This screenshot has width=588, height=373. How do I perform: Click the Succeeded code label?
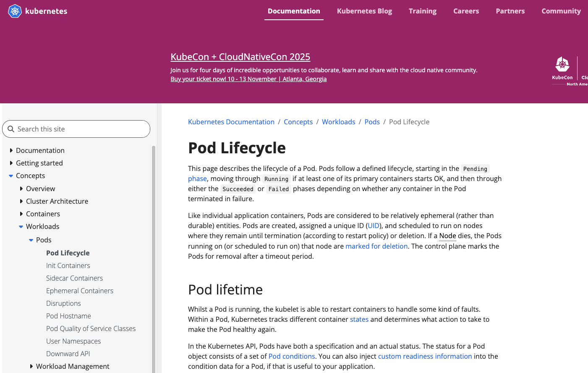point(238,189)
